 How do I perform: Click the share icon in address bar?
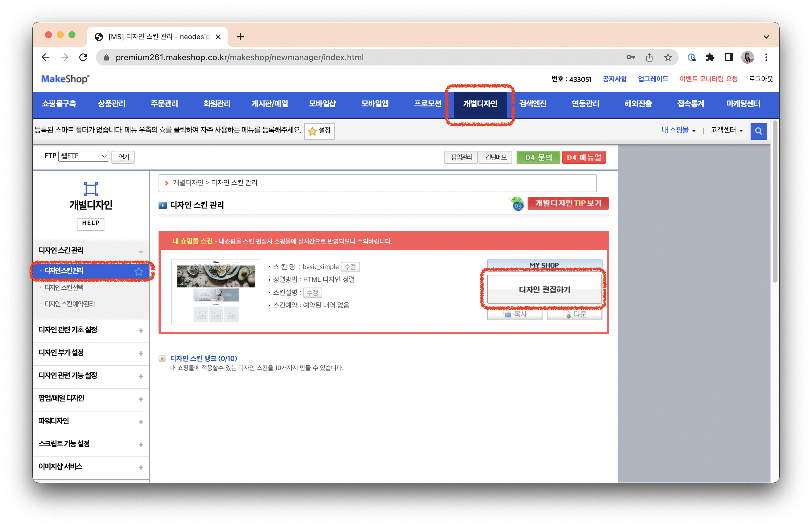coord(649,57)
